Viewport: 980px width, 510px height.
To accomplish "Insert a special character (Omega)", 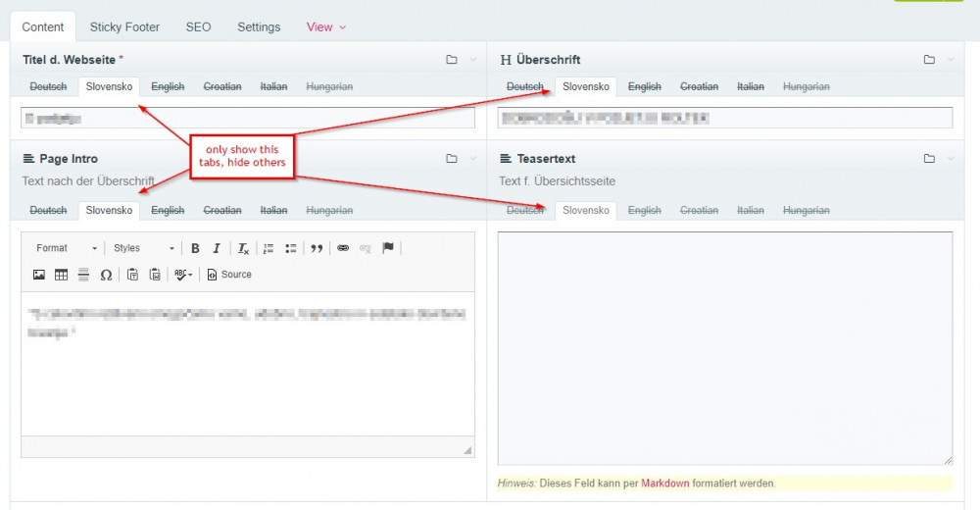I will (x=106, y=275).
